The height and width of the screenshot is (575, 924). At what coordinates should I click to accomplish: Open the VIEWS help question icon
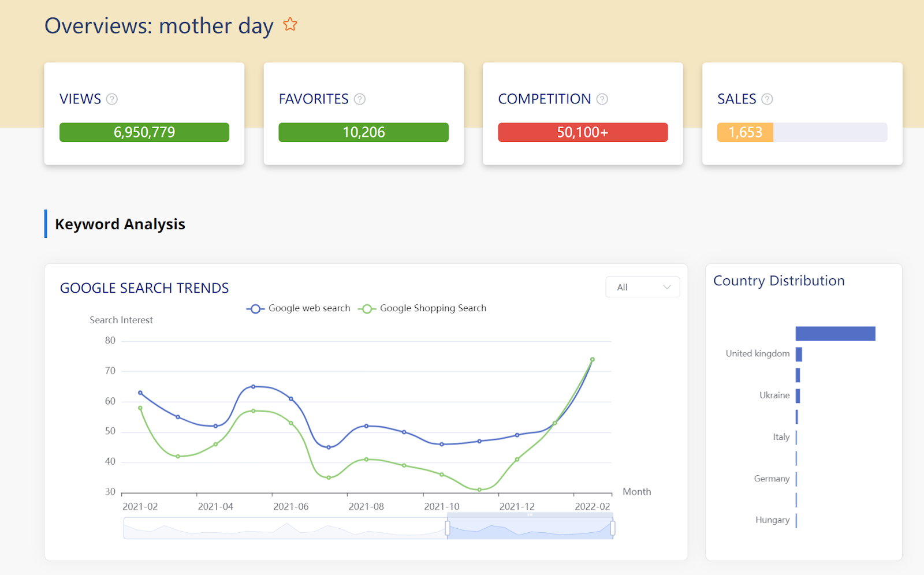click(x=112, y=99)
